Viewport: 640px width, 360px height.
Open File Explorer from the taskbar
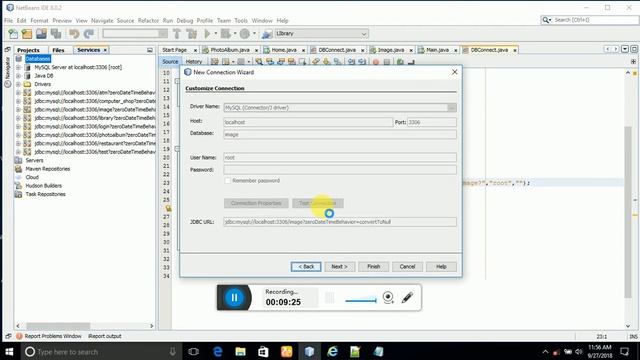[x=240, y=351]
